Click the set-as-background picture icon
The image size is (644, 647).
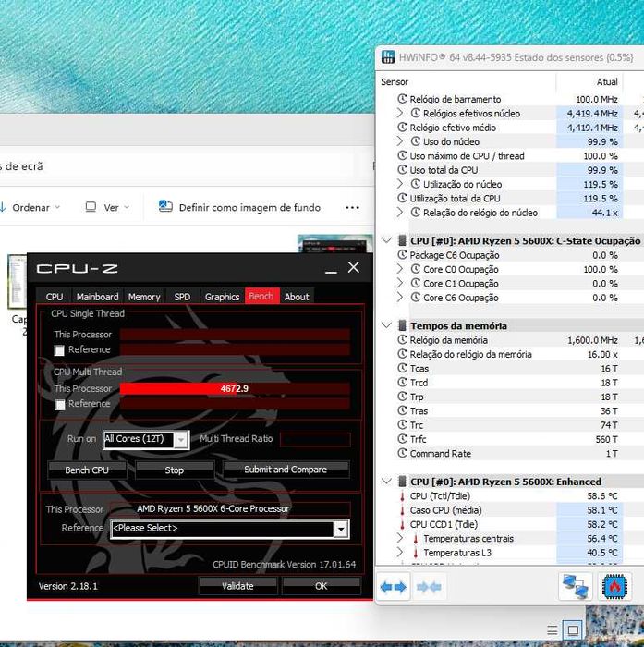click(x=165, y=206)
